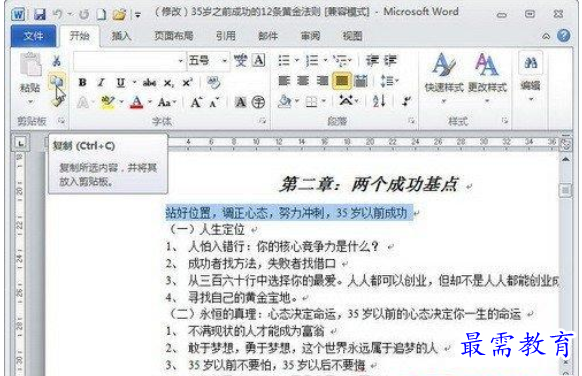Show or hide paragraph marks

point(407,101)
